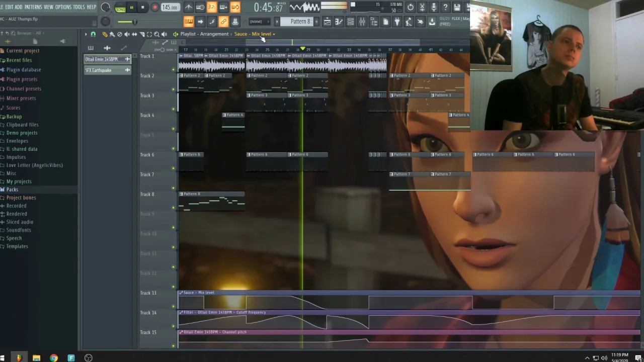Open the Plugin picker plug icon
The width and height of the screenshot is (644, 362).
click(x=397, y=22)
